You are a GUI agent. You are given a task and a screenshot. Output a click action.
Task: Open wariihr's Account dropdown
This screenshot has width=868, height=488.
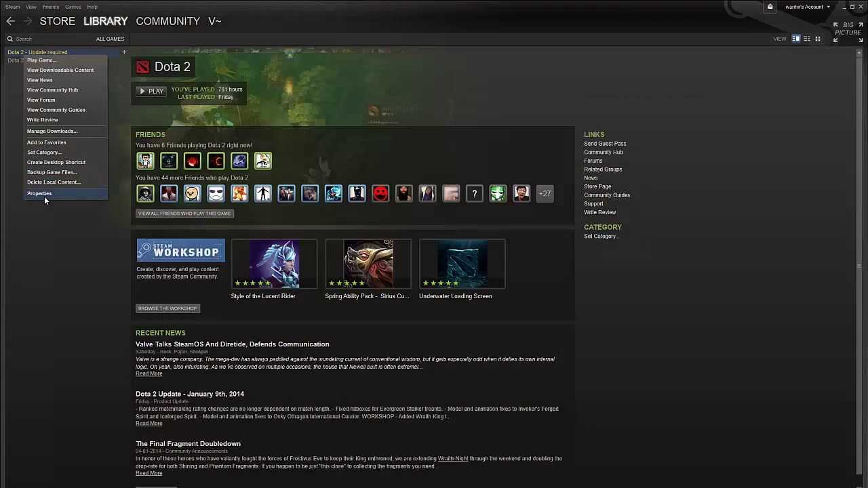tap(808, 7)
